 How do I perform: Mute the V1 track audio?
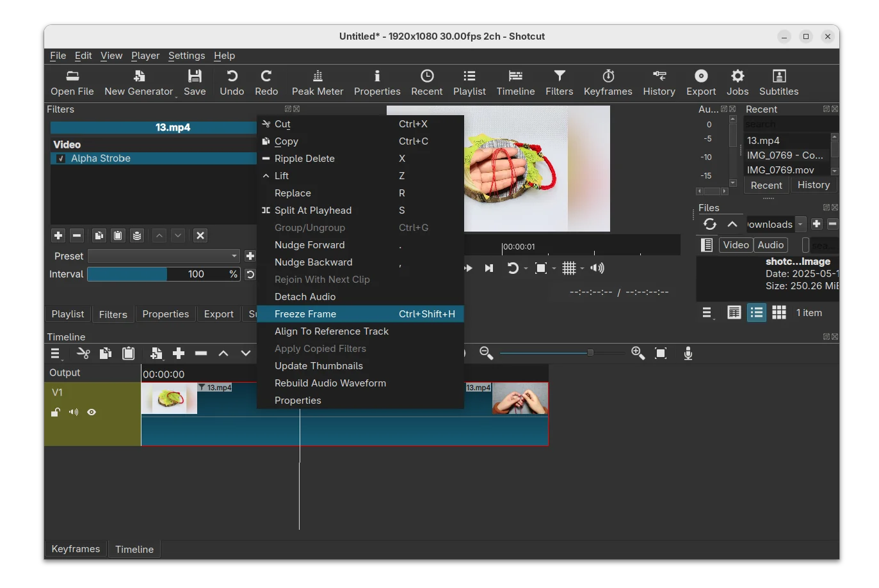tap(74, 412)
